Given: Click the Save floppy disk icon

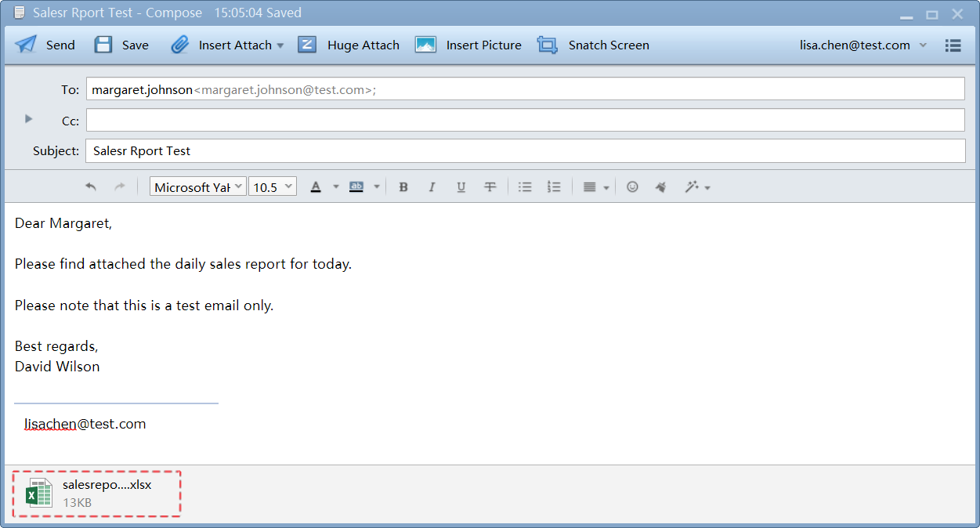Looking at the screenshot, I should click(103, 45).
